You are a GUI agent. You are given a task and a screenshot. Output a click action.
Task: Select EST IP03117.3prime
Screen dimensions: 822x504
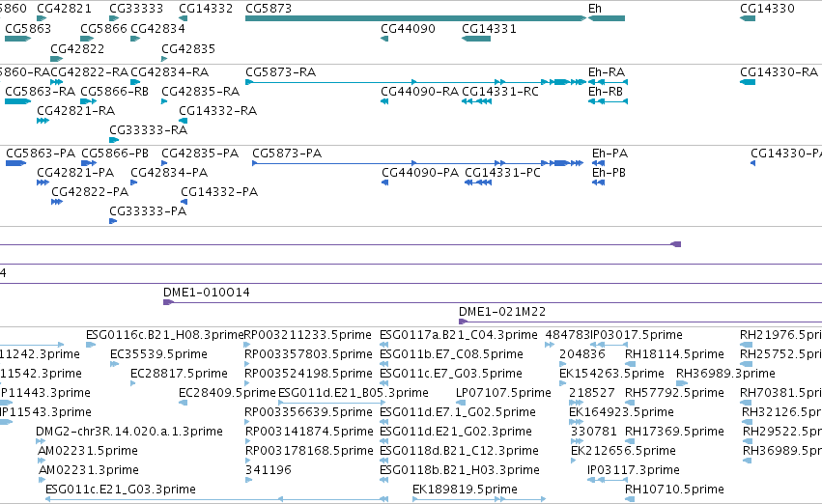pos(608,480)
